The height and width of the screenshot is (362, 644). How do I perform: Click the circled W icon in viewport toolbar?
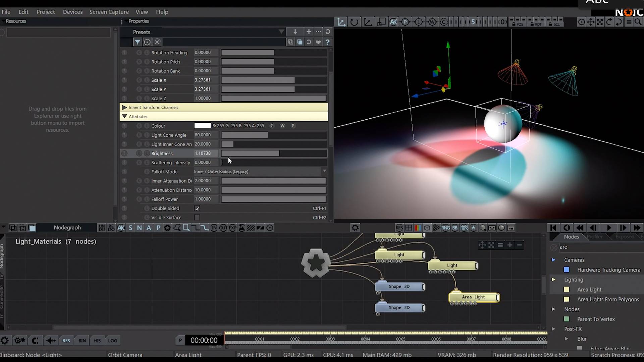(432, 22)
